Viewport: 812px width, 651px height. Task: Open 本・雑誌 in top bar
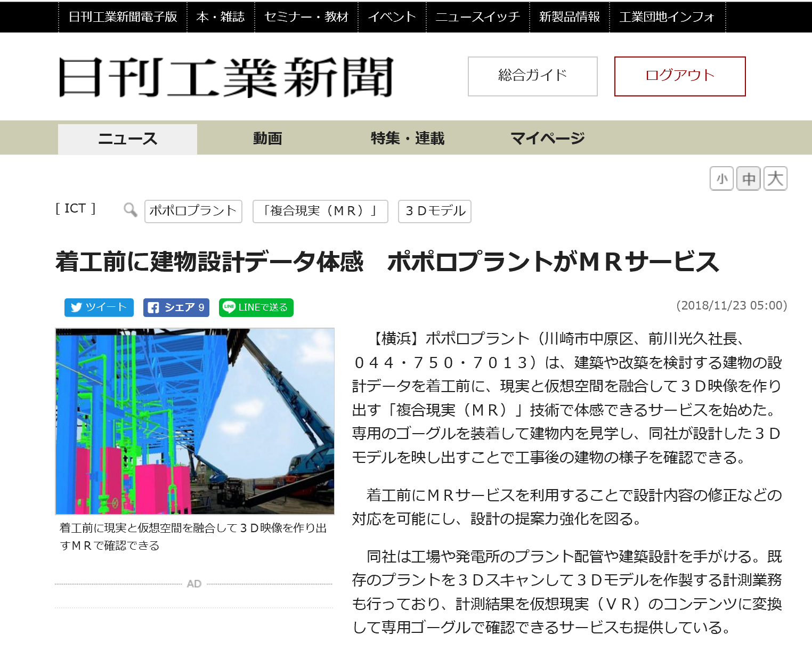pos(221,17)
